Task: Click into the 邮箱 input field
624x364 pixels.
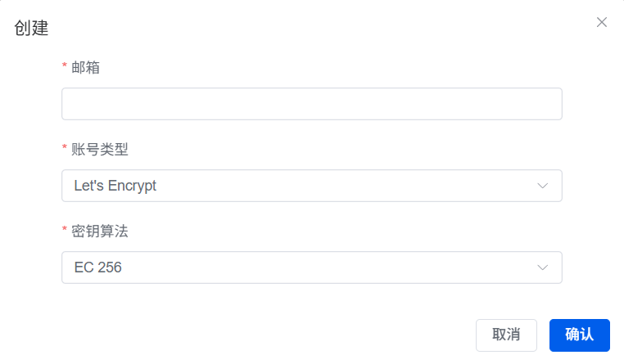Action: (311, 104)
